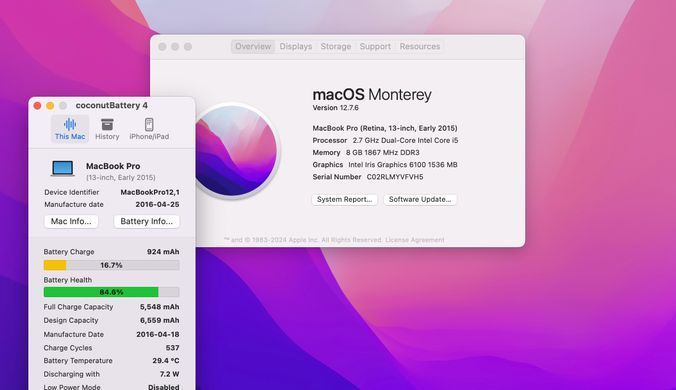Click MacBook Pro (Retina, 13-inch, Early 2015) line
The height and width of the screenshot is (390, 676).
(385, 128)
